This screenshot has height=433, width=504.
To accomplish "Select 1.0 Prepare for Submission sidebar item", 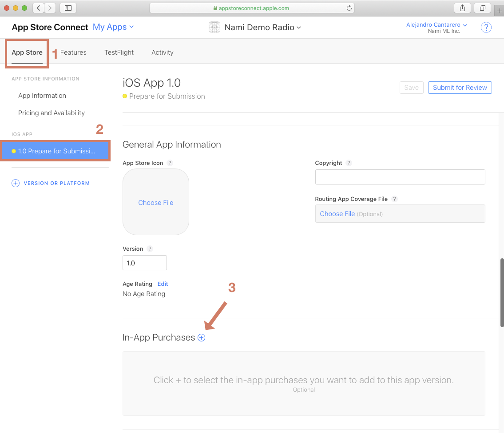I will coord(56,151).
